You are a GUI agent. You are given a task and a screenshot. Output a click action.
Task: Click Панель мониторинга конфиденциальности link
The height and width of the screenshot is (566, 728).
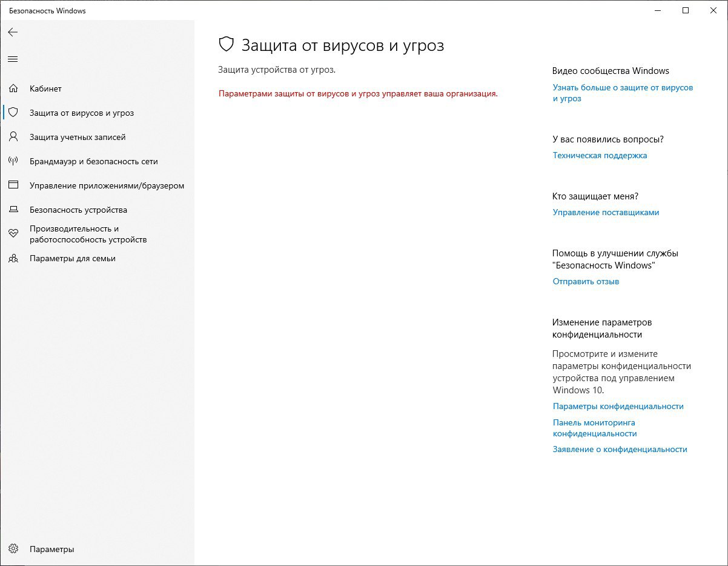(595, 428)
